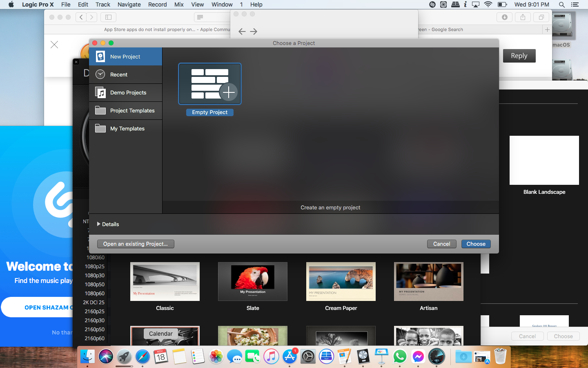This screenshot has height=368, width=588.
Task: Go back in the Safari window
Action: click(81, 17)
